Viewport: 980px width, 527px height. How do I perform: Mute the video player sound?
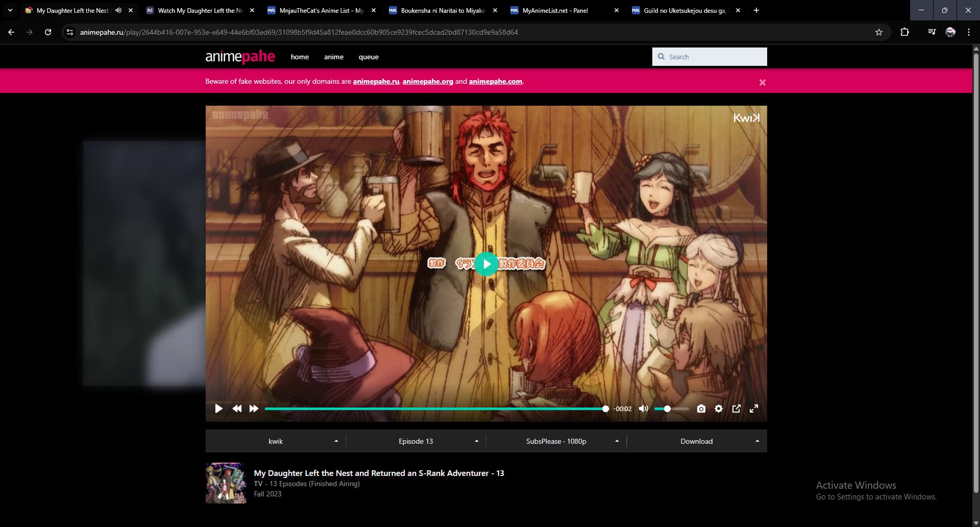pos(644,409)
